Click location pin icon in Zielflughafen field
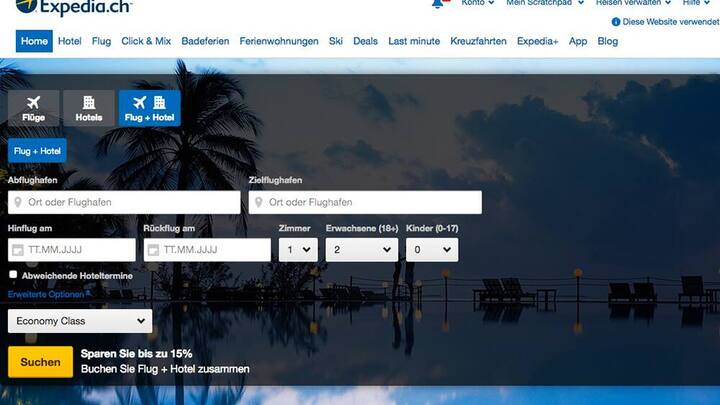720x405 pixels. click(259, 202)
